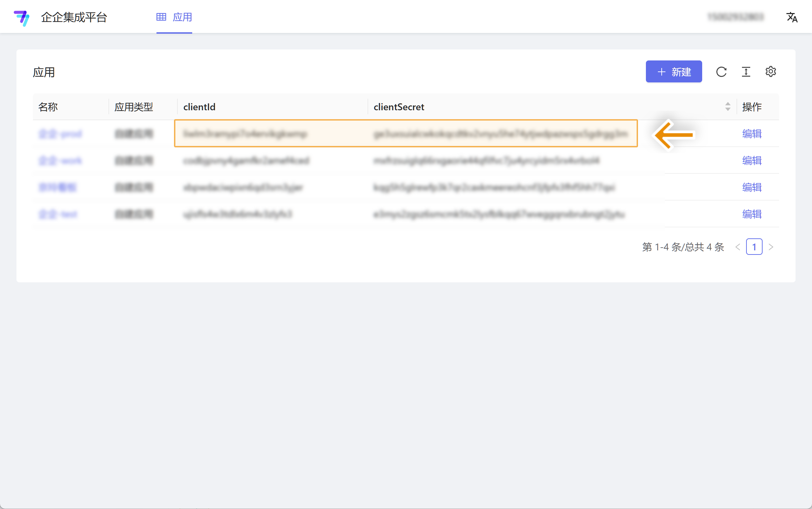
Task: Click the 新建 create button
Action: click(674, 72)
